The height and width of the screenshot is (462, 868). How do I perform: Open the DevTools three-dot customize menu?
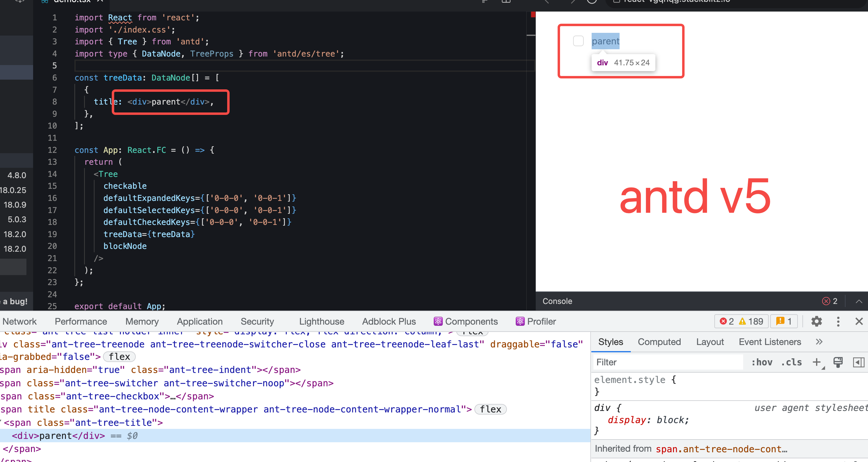pyautogui.click(x=838, y=321)
